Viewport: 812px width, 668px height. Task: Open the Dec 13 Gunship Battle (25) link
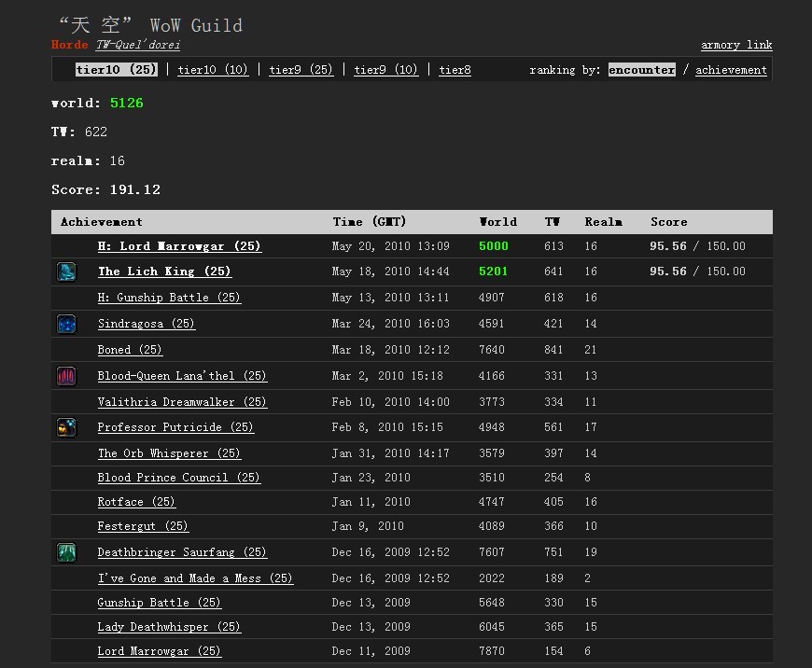160,603
